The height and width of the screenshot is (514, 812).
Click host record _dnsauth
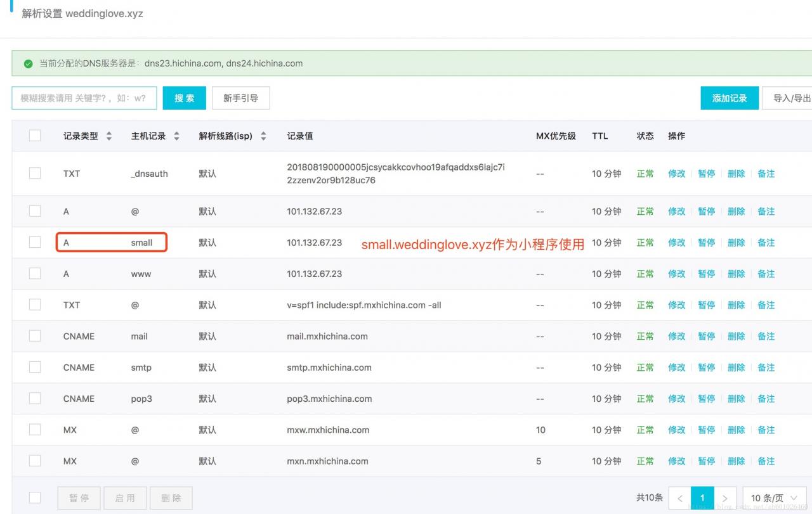coord(150,174)
